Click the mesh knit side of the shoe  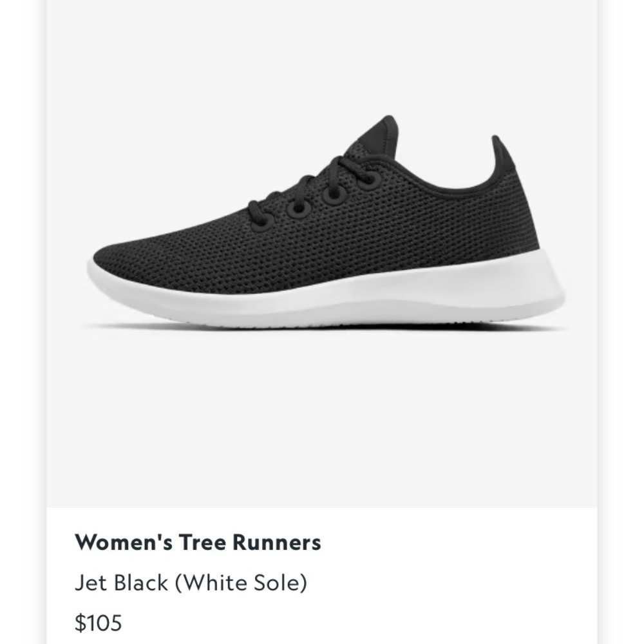[411, 230]
